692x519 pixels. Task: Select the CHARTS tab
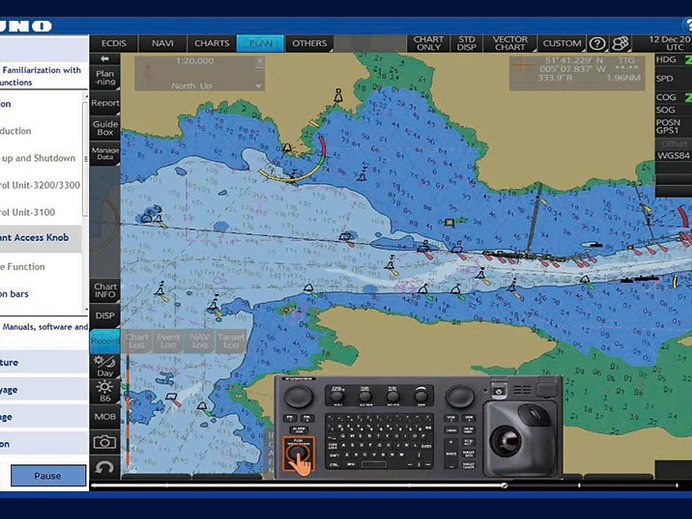click(211, 43)
